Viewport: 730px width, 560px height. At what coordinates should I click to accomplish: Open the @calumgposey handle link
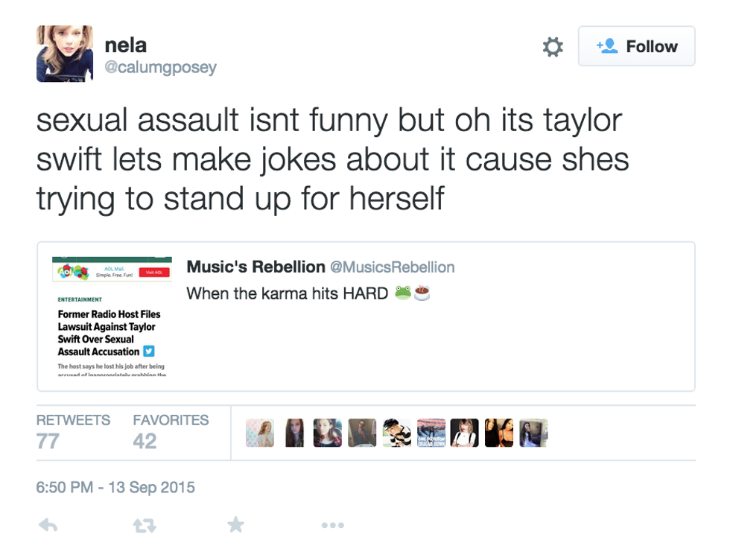(160, 67)
